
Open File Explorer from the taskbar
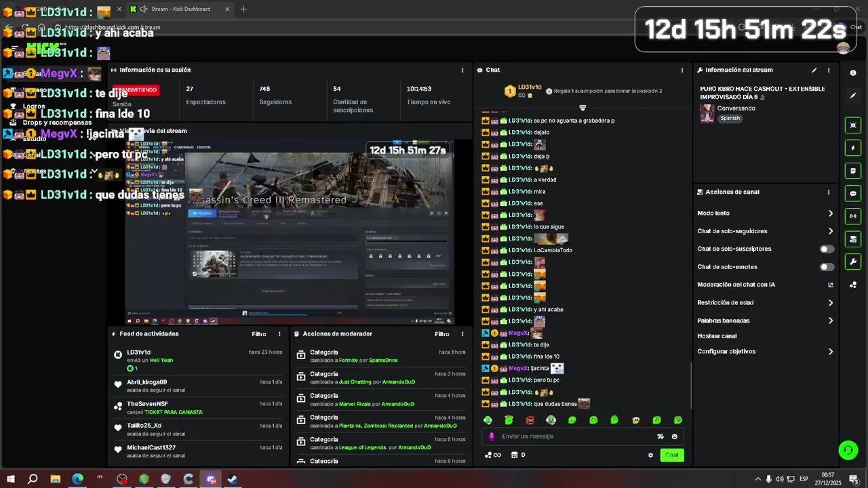point(55,479)
